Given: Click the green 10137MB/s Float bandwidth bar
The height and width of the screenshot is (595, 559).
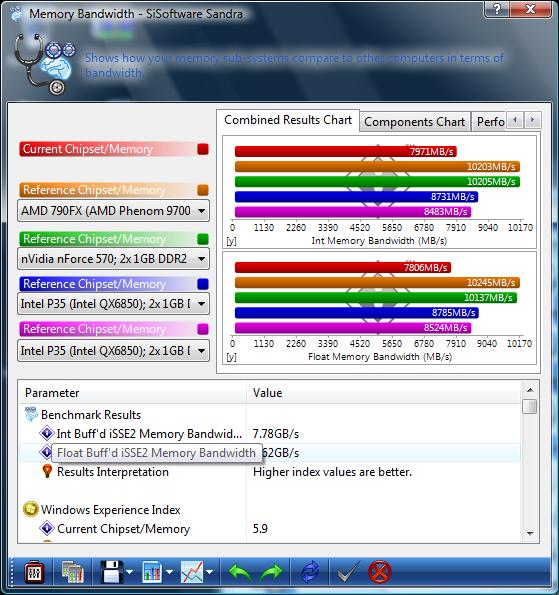Looking at the screenshot, I should (376, 298).
